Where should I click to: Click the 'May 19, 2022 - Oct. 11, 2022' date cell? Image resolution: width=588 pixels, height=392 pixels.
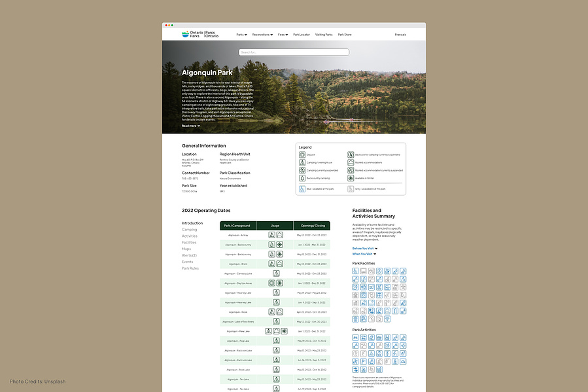pyautogui.click(x=311, y=341)
